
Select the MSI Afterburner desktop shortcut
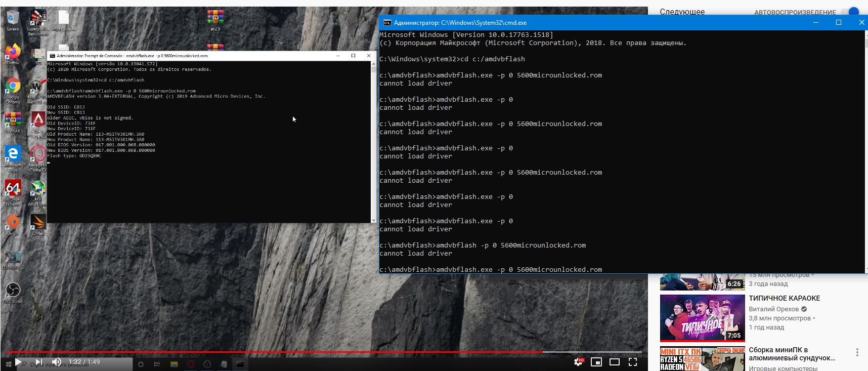(x=38, y=193)
